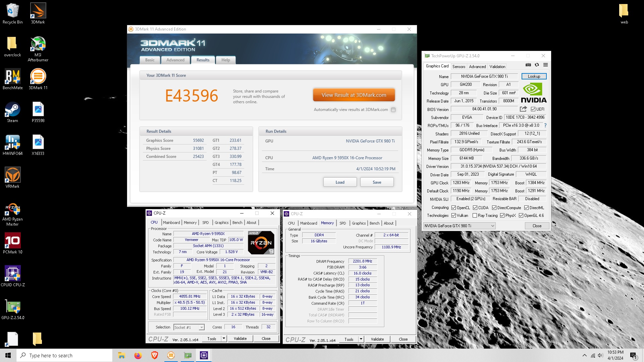This screenshot has width=644, height=362.
Task: Click Validate in the CPU-Z Memory window
Action: (x=377, y=339)
